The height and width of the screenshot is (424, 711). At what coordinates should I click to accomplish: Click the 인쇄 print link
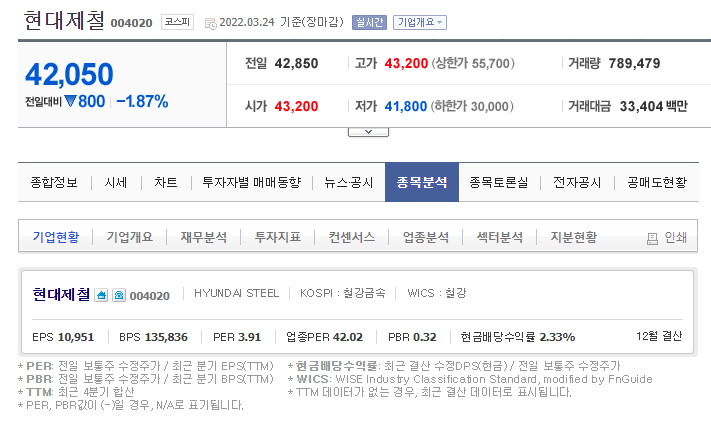click(675, 237)
